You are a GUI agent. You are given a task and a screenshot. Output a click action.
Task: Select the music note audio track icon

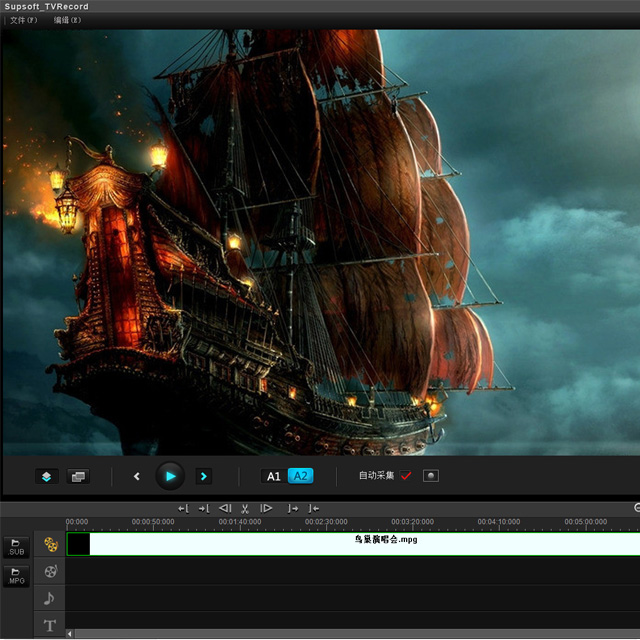(49, 598)
